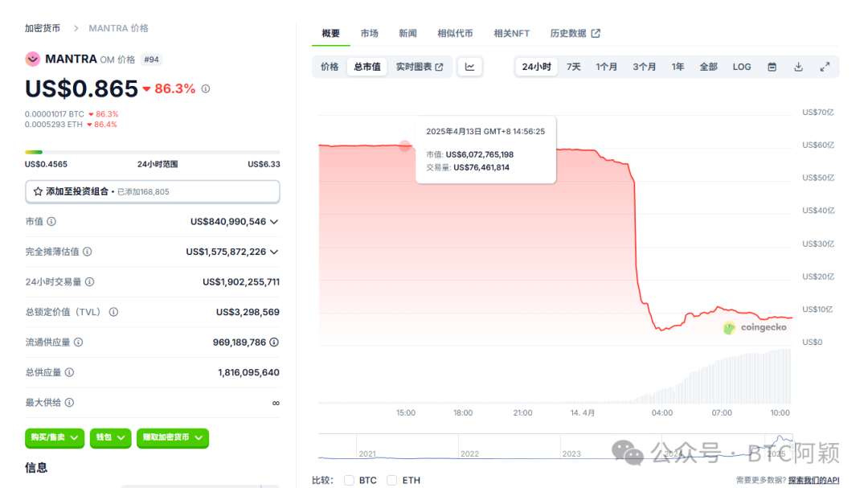
Task: Toggle the LOG scale option
Action: point(742,67)
